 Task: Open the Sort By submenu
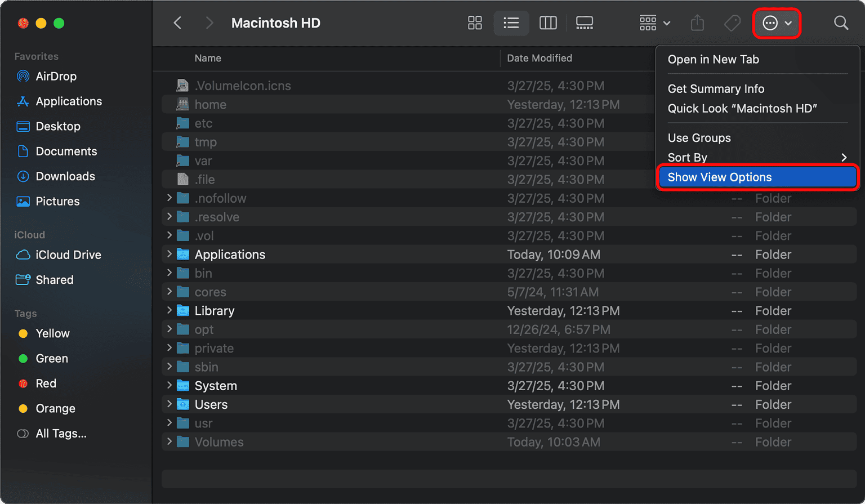pyautogui.click(x=757, y=158)
